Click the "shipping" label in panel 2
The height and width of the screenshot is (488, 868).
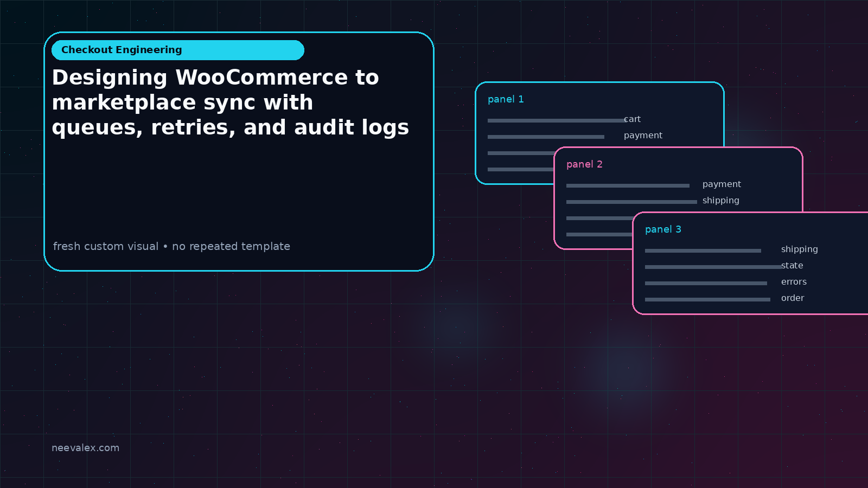(721, 201)
